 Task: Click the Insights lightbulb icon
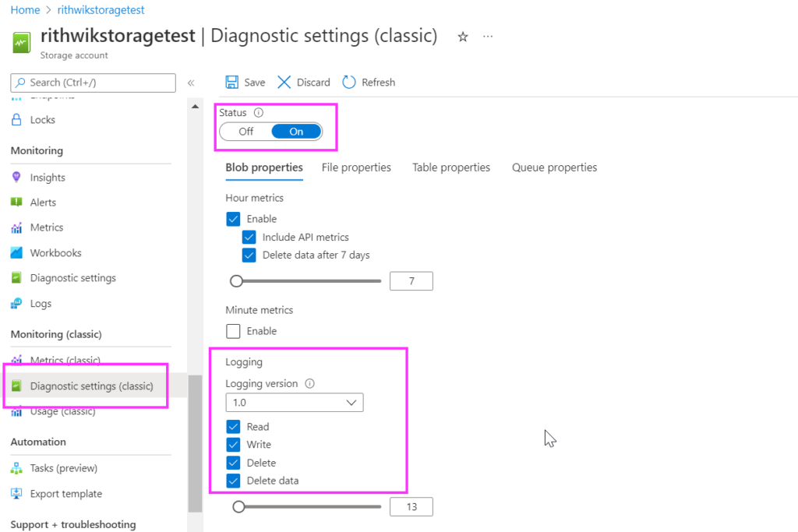(x=16, y=177)
